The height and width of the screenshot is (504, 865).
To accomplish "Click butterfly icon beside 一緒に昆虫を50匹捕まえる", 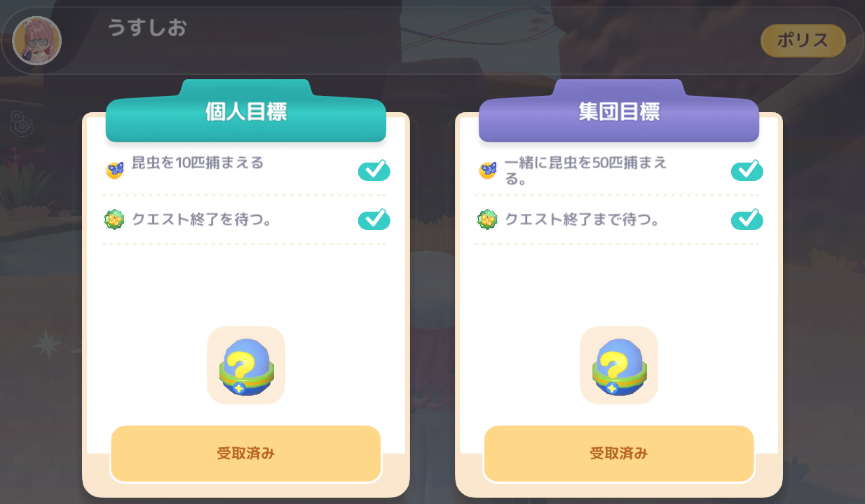I will (x=488, y=169).
